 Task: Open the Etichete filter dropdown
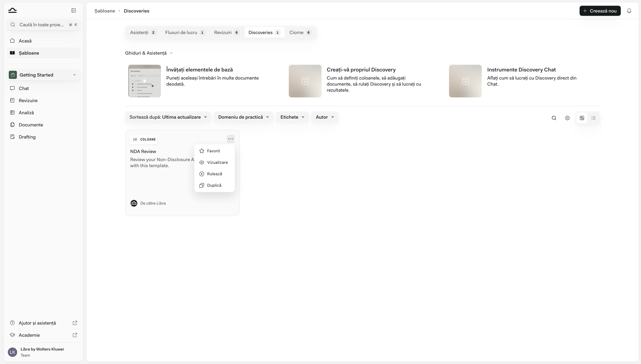pyautogui.click(x=292, y=117)
